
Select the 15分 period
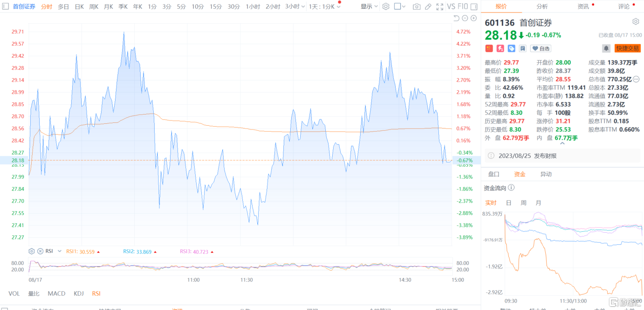(x=216, y=7)
